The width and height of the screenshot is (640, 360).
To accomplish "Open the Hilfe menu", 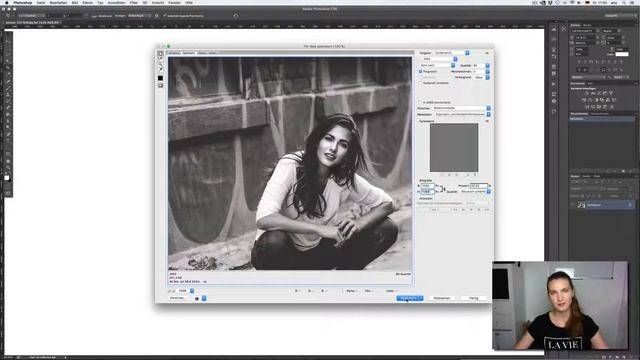I will pyautogui.click(x=189, y=2).
